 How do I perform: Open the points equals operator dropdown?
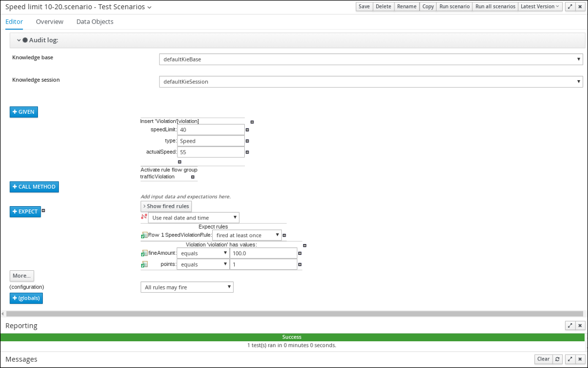click(203, 264)
